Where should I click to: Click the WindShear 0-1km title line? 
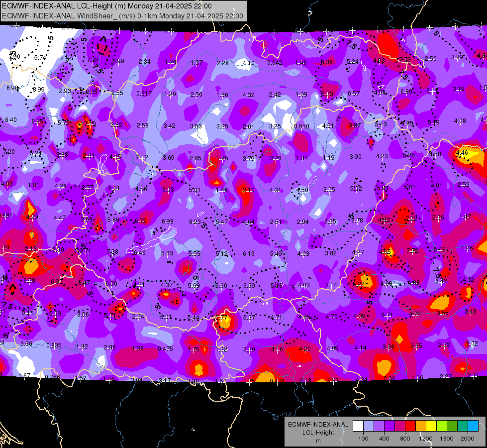pos(122,16)
